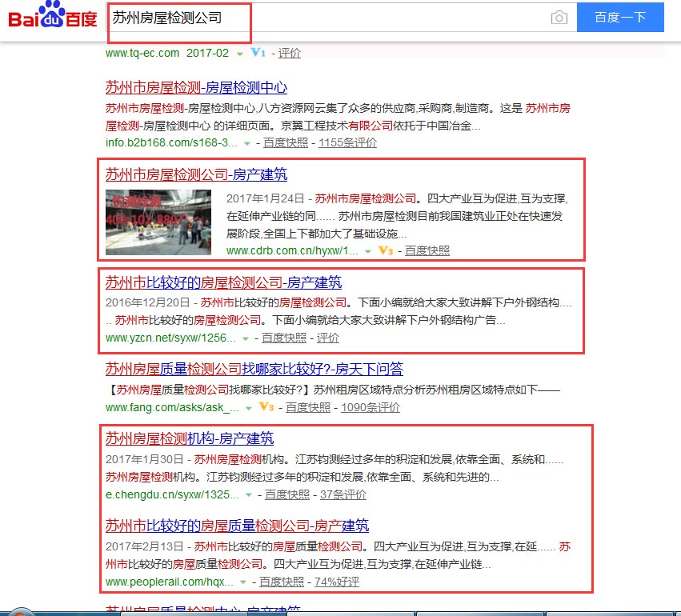Open result 苏州房屋质量检测公司找哪家比较好?-房天下问答
The width and height of the screenshot is (681, 616).
tap(254, 369)
